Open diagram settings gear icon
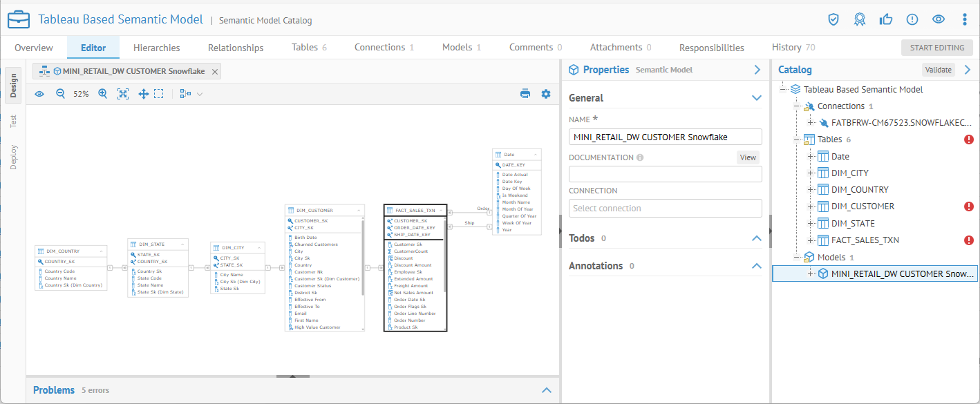 [x=546, y=94]
